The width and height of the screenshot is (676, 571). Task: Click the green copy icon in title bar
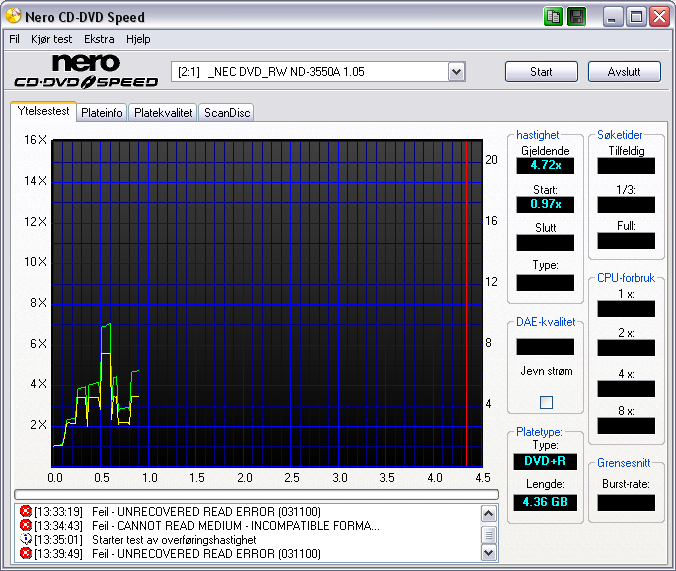click(x=554, y=16)
